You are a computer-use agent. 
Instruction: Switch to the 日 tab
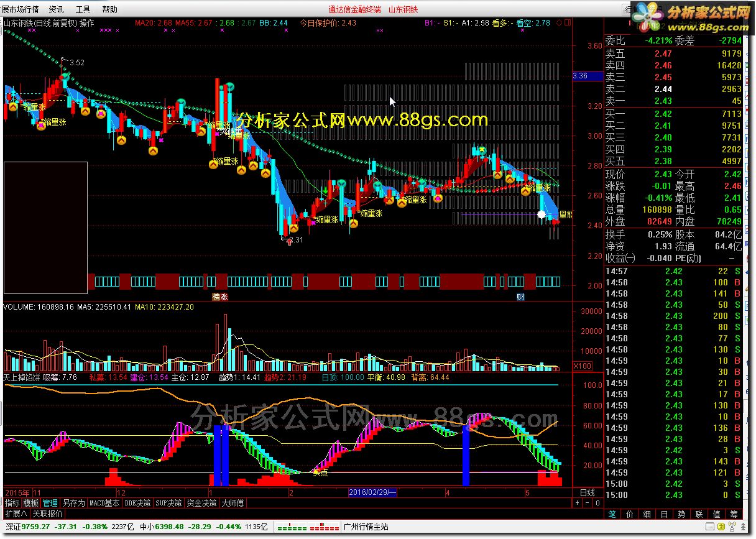(664, 514)
